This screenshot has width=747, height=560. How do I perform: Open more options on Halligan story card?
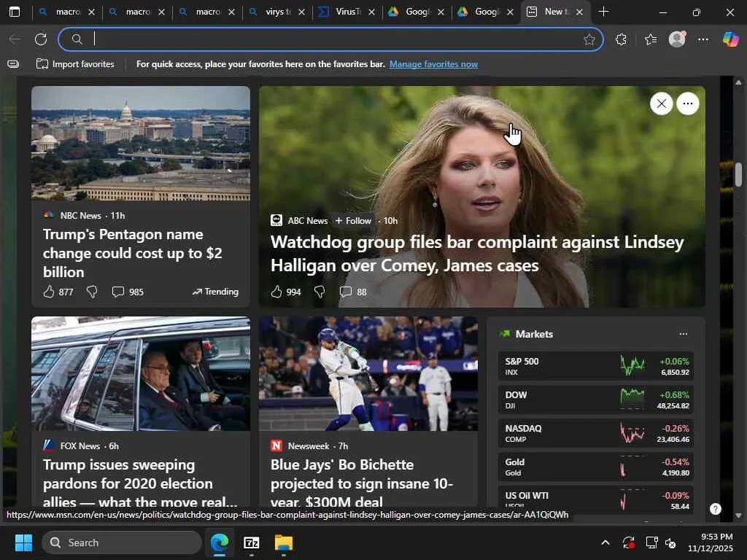[687, 104]
